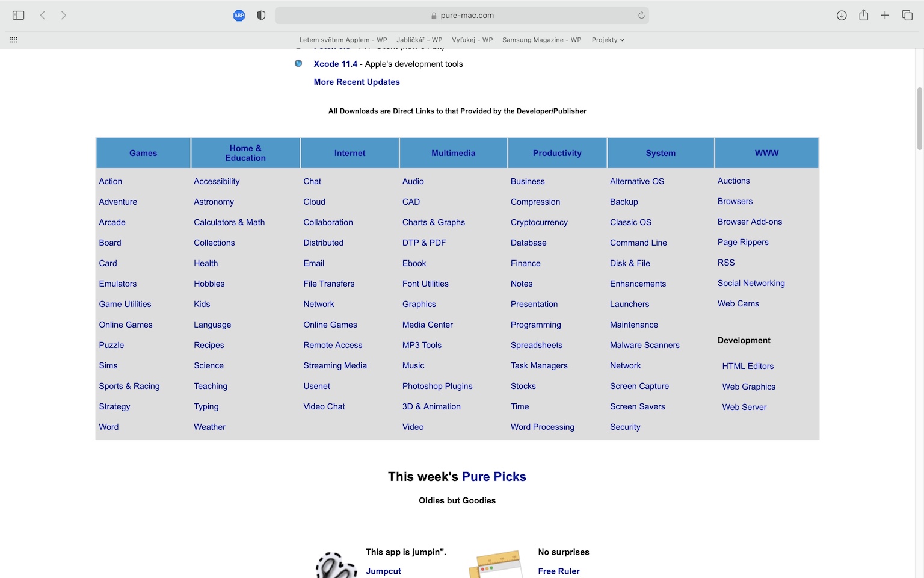The image size is (924, 578).
Task: Open the Accessibility category
Action: 217,181
